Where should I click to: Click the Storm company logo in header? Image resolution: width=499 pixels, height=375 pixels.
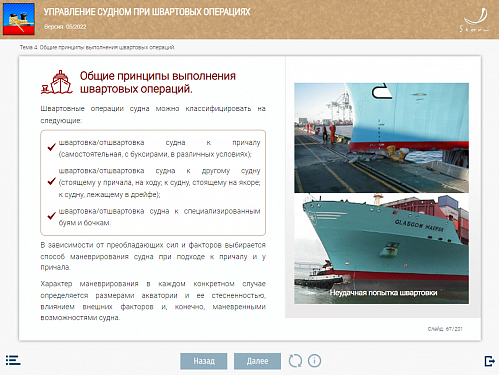475,20
